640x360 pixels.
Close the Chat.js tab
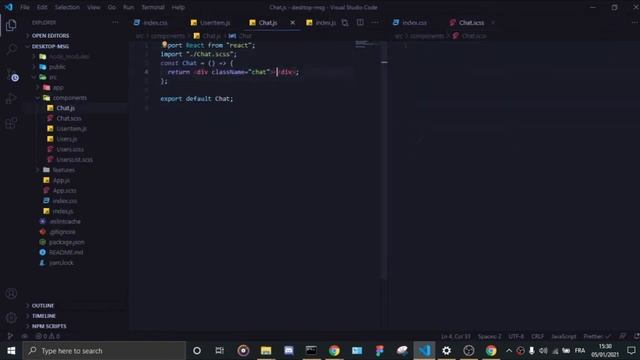(292, 22)
